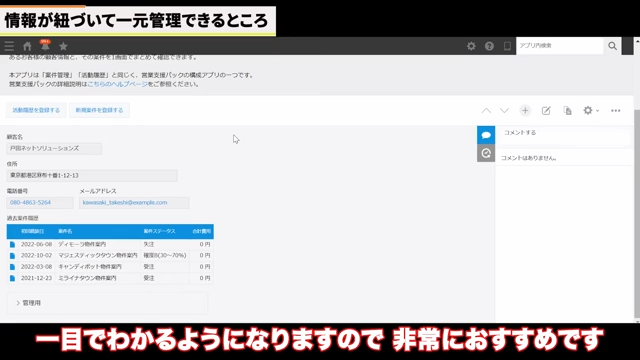640x360 pixels.
Task: Open the help question mark icon
Action: tap(489, 46)
